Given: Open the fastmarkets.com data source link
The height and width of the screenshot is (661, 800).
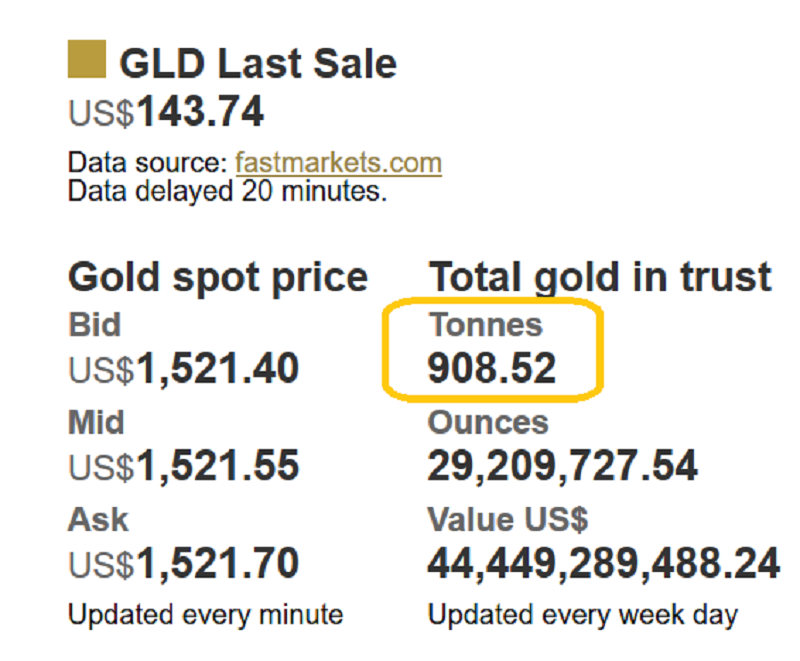Looking at the screenshot, I should pos(338,163).
